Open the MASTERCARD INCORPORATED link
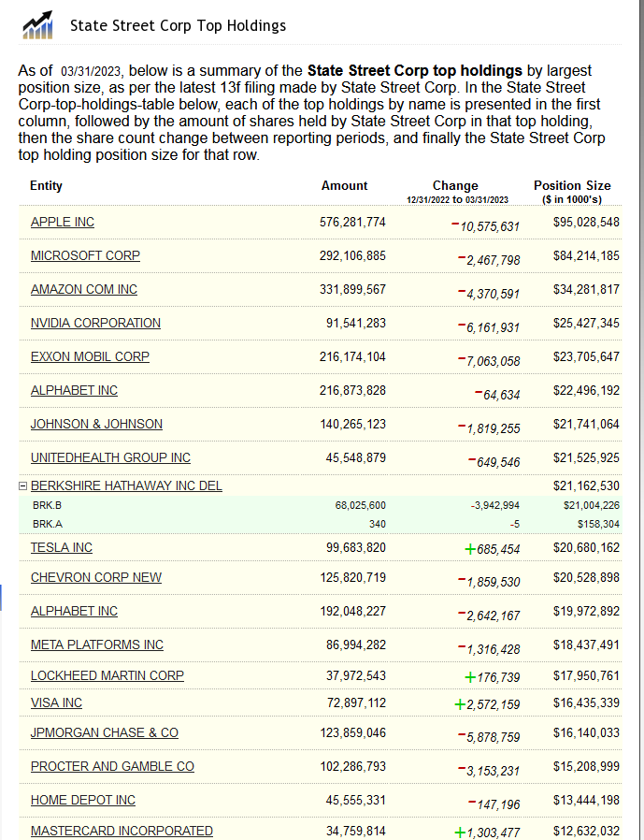The image size is (644, 840). pos(122,831)
